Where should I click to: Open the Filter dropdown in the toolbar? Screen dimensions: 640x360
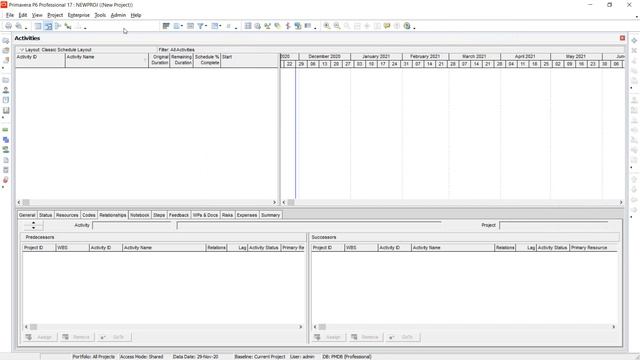point(202,26)
